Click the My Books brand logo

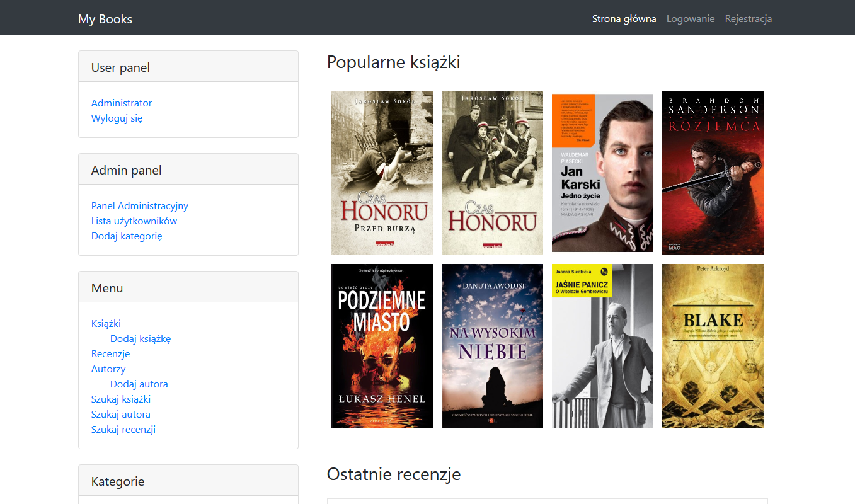[105, 19]
